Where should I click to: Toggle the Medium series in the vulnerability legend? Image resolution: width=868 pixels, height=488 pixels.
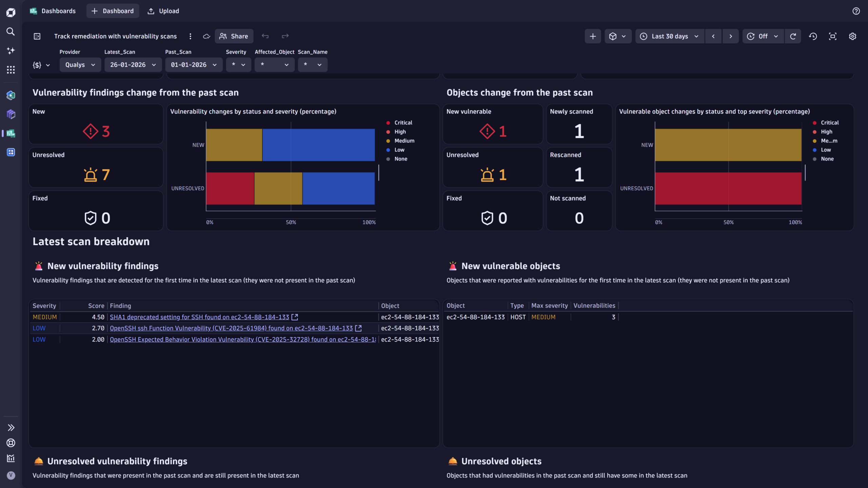[404, 141]
